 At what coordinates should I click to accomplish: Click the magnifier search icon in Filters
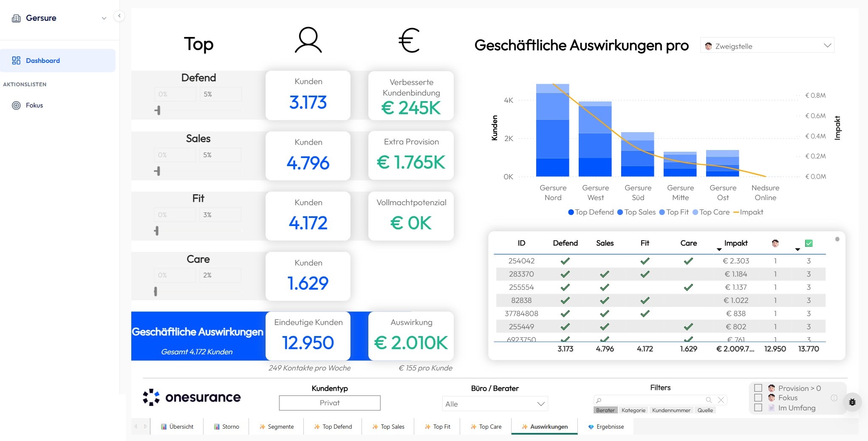[709, 400]
